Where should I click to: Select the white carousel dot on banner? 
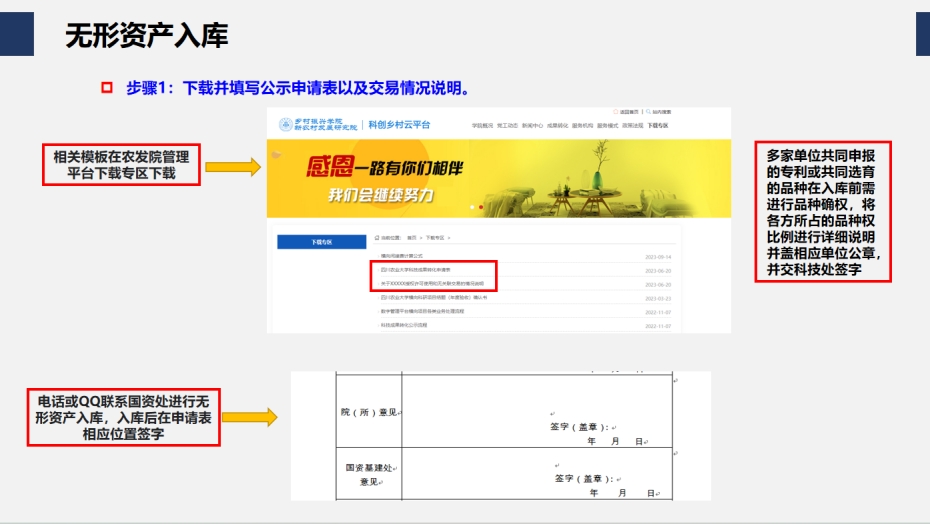[x=472, y=207]
